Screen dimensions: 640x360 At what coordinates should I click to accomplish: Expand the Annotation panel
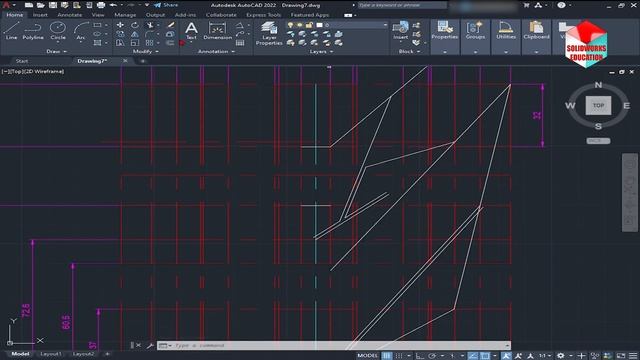coord(216,51)
